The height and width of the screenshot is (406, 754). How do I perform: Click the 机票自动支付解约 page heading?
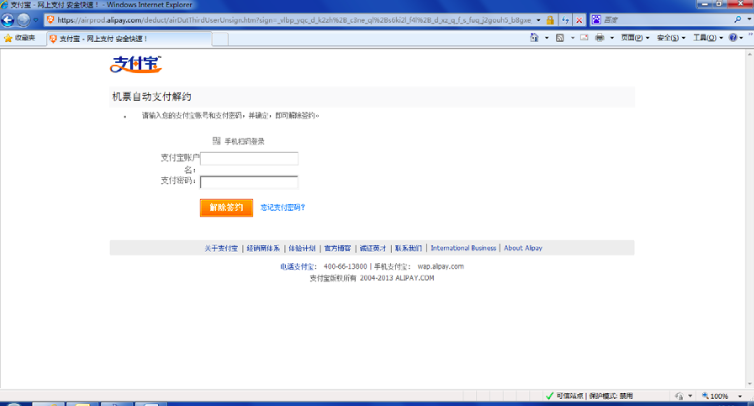(x=152, y=97)
